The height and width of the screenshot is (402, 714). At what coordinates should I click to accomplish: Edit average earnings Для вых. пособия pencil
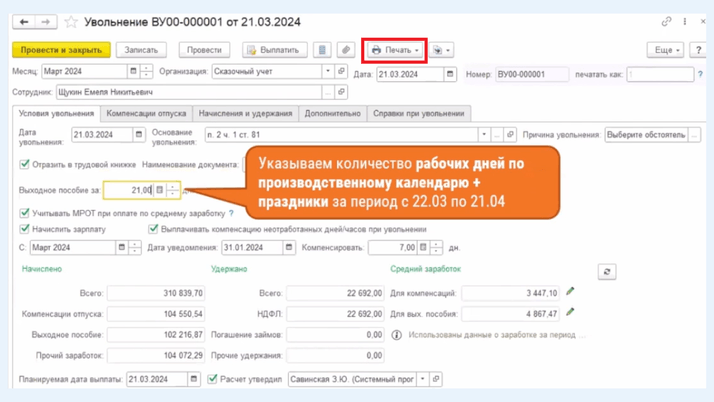[570, 312]
